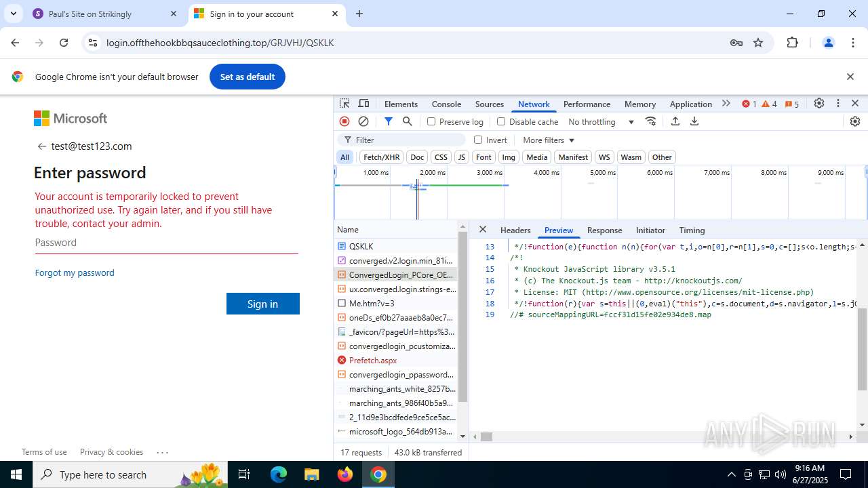Click the inspect element picker icon

coord(344,104)
